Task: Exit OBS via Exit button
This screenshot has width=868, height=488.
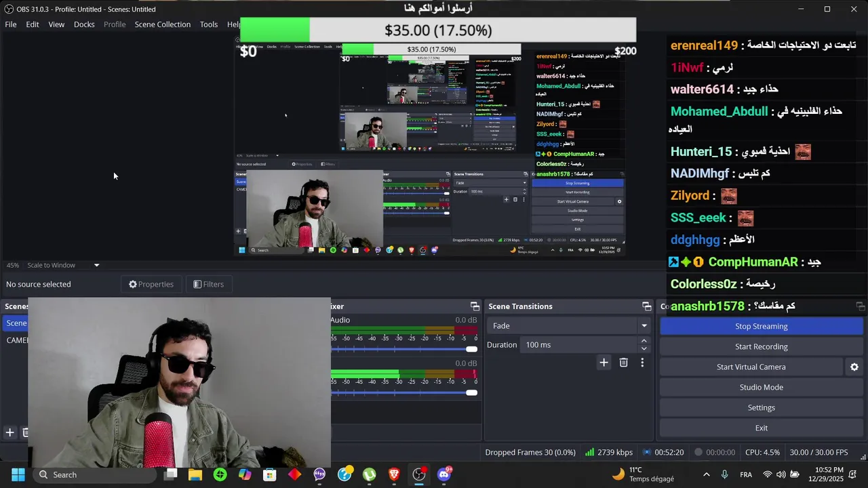Action: pyautogui.click(x=762, y=428)
